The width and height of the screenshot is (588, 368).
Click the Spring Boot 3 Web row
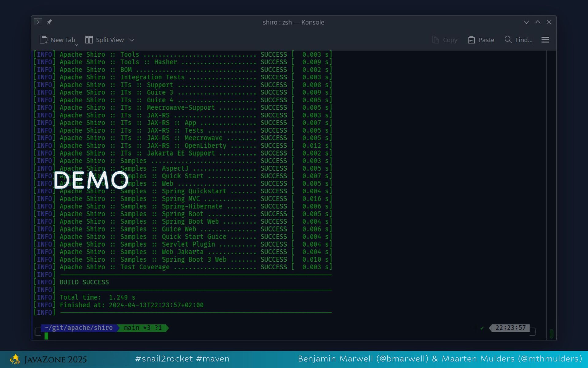click(x=183, y=259)
